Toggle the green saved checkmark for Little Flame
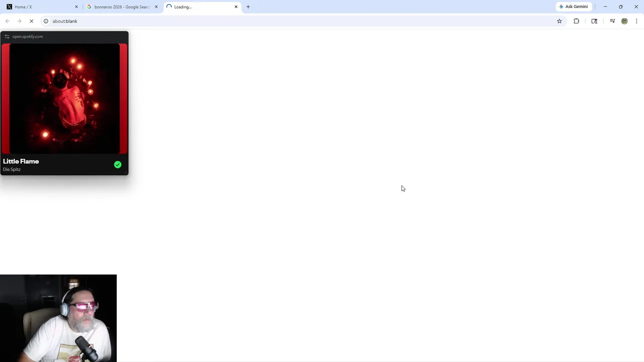Screen dimensions: 644x362 118,164
